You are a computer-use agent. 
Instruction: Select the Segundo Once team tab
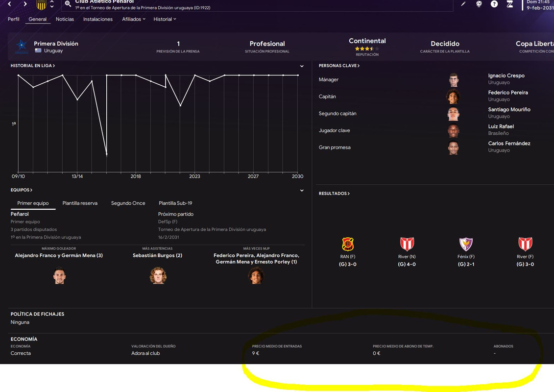coord(128,203)
